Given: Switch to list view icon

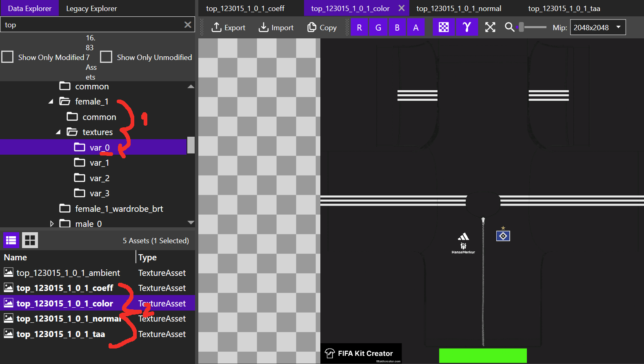Looking at the screenshot, I should pyautogui.click(x=11, y=240).
